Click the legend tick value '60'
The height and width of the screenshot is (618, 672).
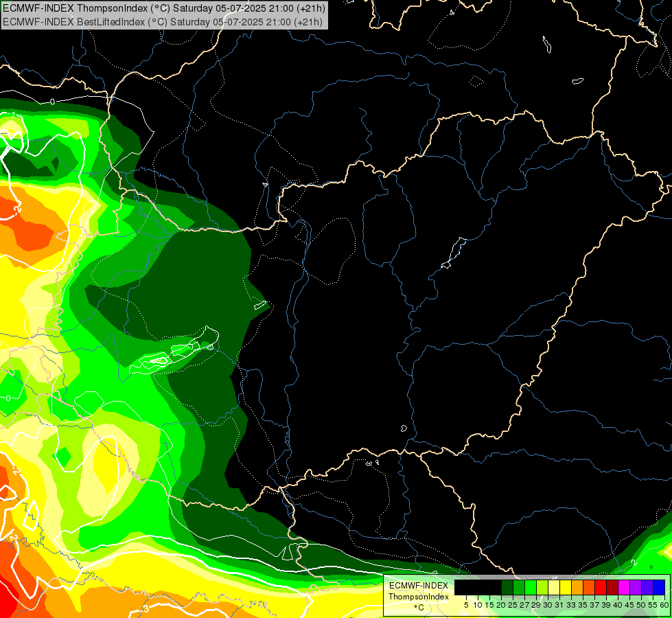click(664, 605)
